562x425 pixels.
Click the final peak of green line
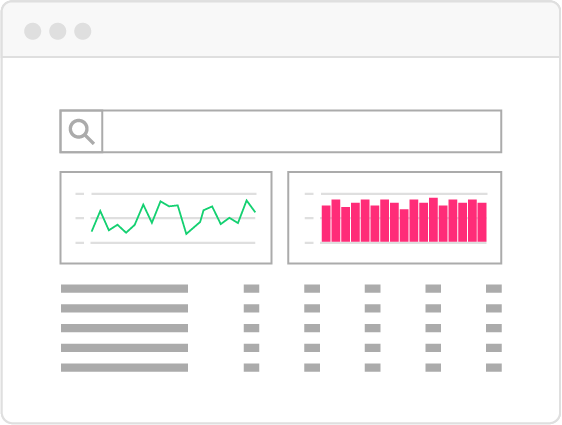click(x=247, y=200)
